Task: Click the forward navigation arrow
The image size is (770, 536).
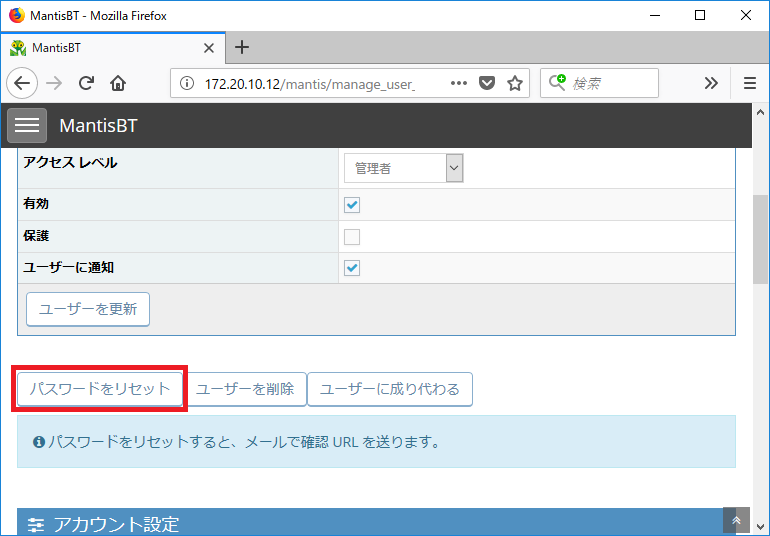Action: (x=54, y=83)
